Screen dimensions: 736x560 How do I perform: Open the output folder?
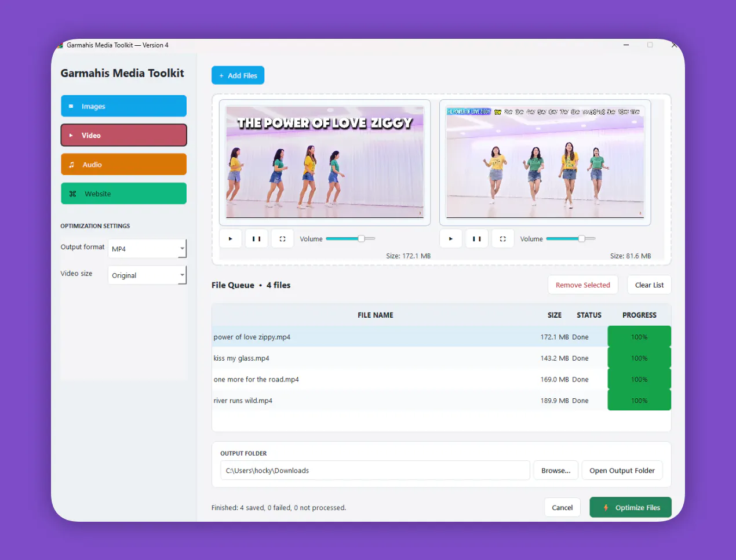(x=622, y=471)
